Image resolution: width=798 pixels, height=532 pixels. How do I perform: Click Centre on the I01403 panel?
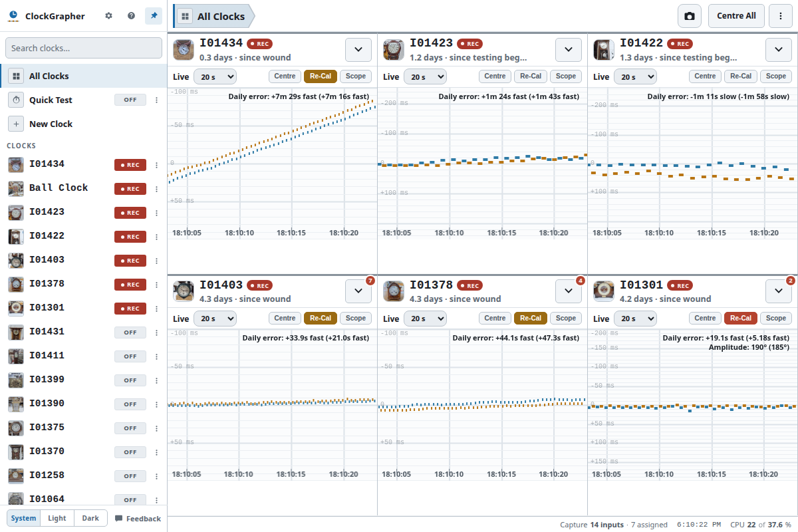[285, 319]
